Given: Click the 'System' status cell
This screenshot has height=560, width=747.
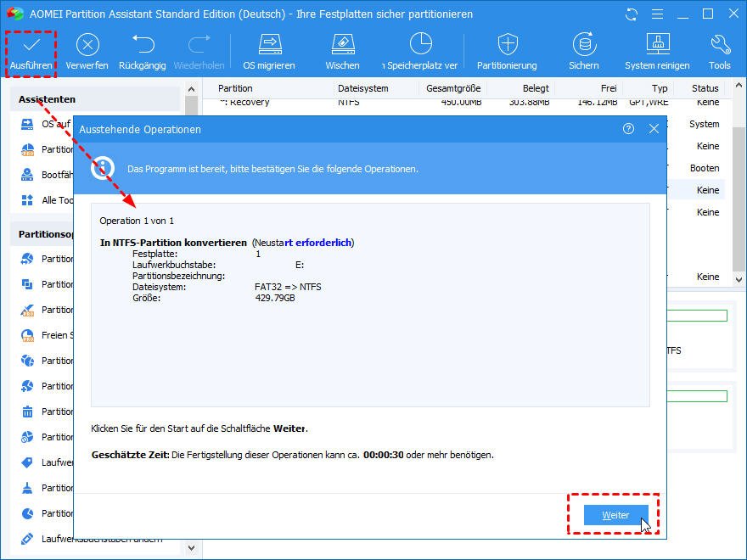Looking at the screenshot, I should pos(704,124).
